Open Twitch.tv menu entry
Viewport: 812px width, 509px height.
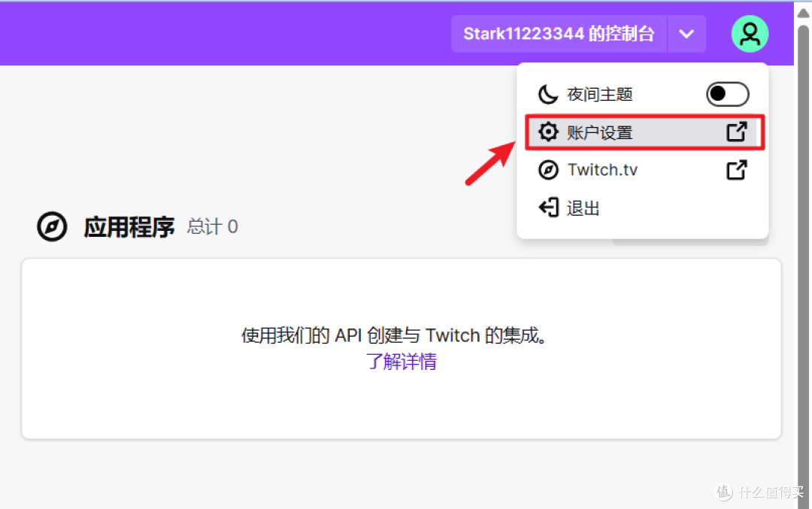(642, 170)
